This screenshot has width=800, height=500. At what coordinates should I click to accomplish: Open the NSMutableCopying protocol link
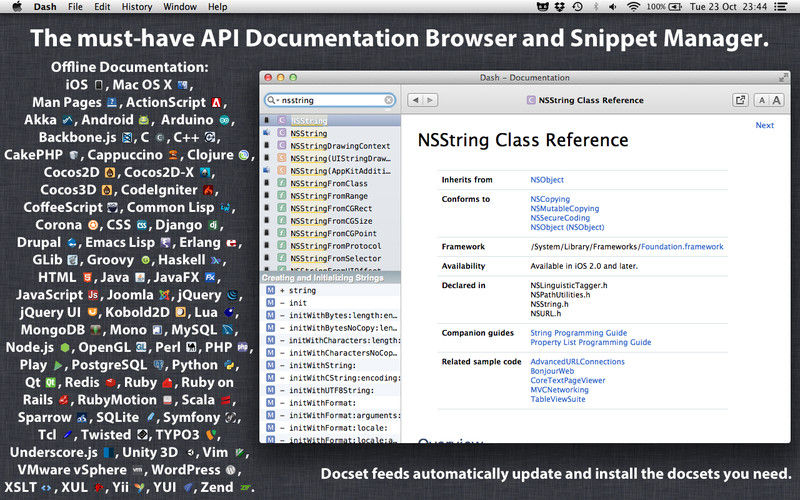coord(565,208)
